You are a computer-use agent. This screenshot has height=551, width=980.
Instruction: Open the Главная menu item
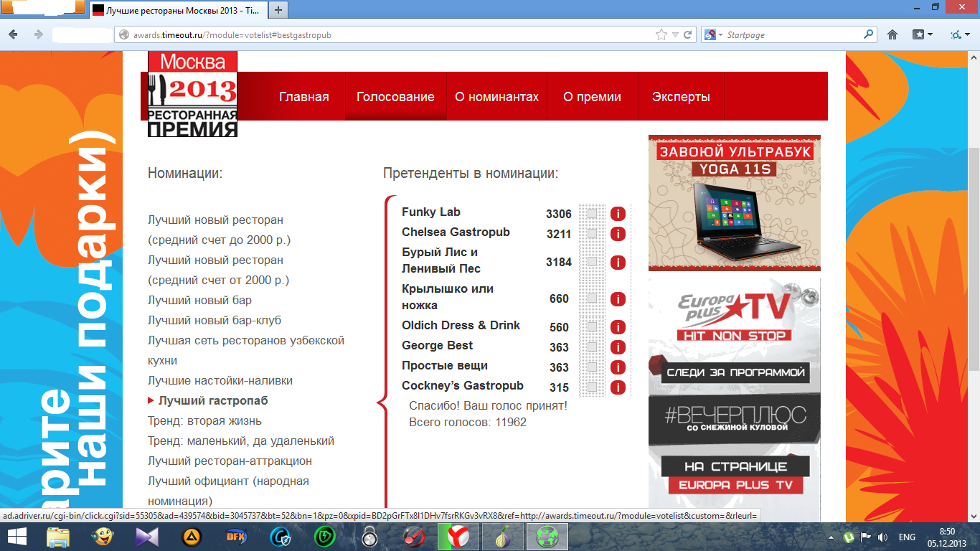[304, 97]
